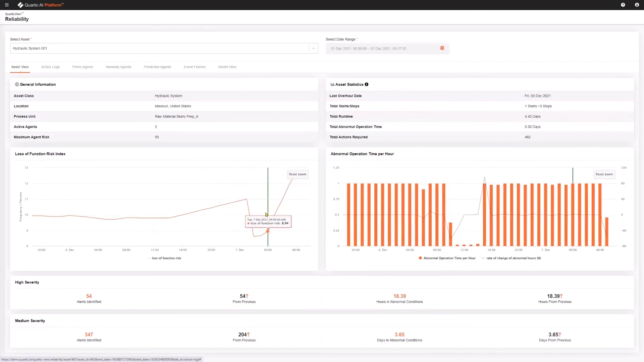The image size is (644, 362).
Task: Reset zoom on Loss of Function chart
Action: point(298,174)
